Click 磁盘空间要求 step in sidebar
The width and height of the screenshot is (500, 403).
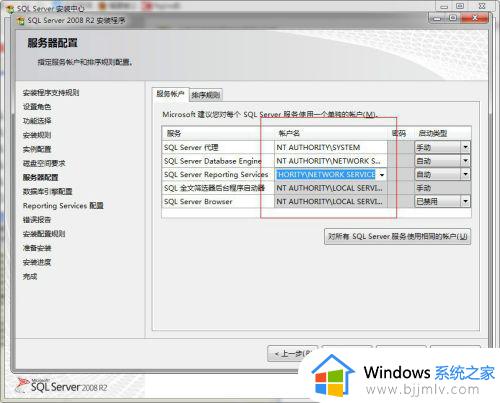(x=44, y=163)
